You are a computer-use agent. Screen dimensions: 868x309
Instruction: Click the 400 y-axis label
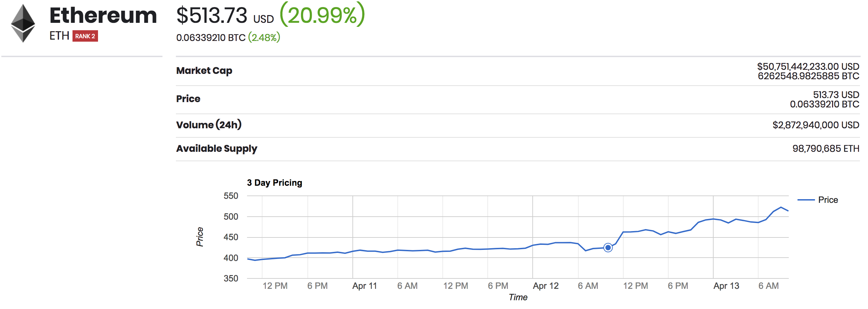[x=231, y=258]
